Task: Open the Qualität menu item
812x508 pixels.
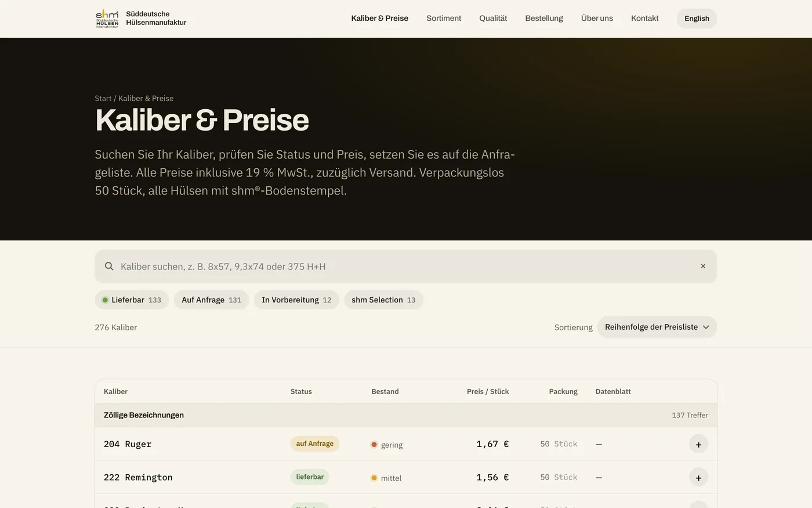Action: point(493,19)
